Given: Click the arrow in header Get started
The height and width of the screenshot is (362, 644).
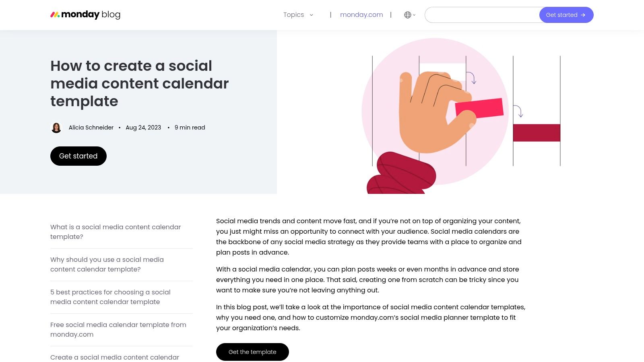Looking at the screenshot, I should click(x=583, y=15).
